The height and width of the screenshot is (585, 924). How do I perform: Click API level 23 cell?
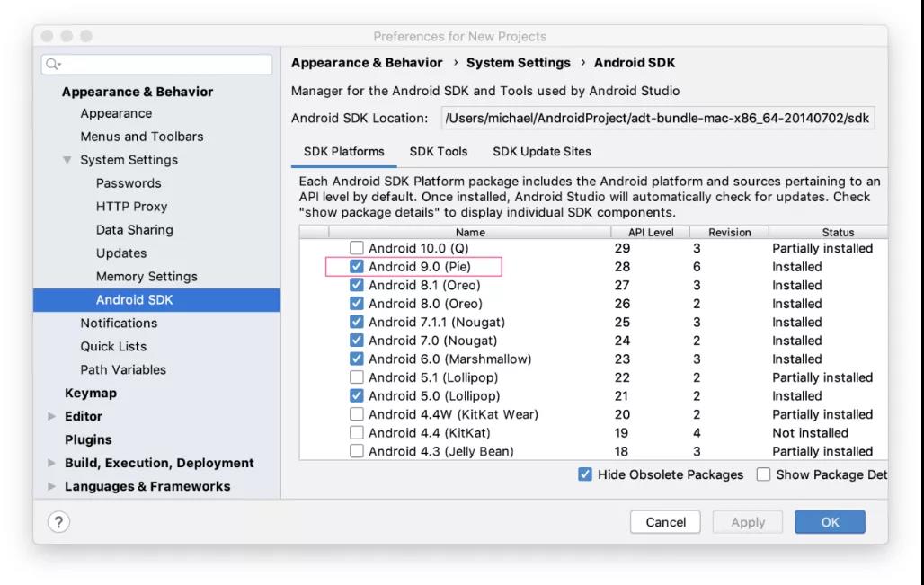pyautogui.click(x=622, y=359)
